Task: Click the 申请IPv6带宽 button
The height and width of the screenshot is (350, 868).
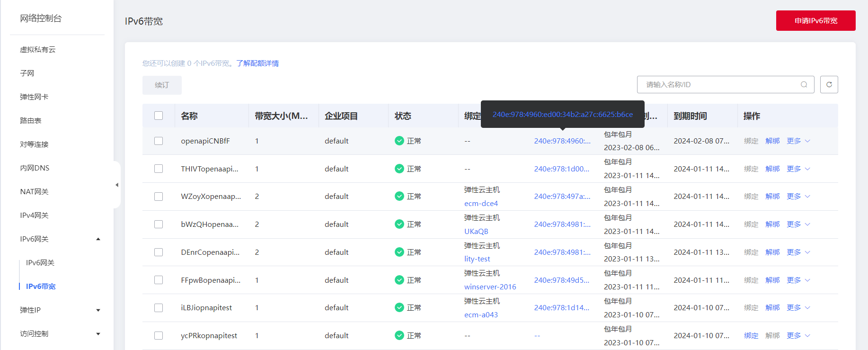Action: coord(815,21)
